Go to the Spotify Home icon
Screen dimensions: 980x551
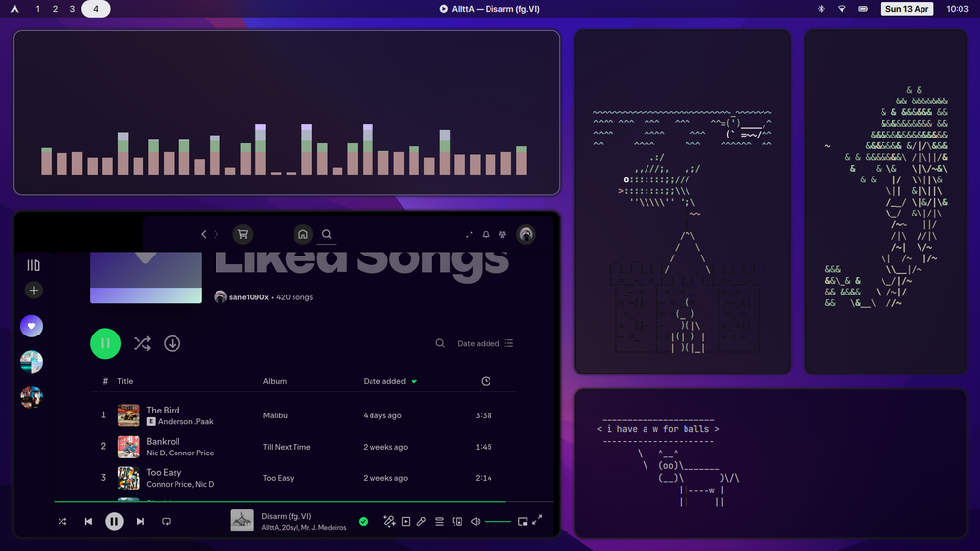(x=303, y=234)
